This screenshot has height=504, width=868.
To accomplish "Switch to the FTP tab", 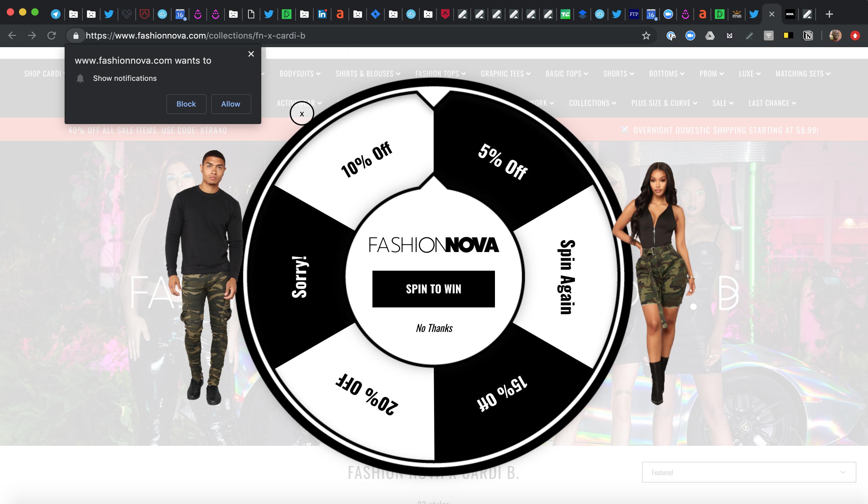I will click(x=633, y=14).
